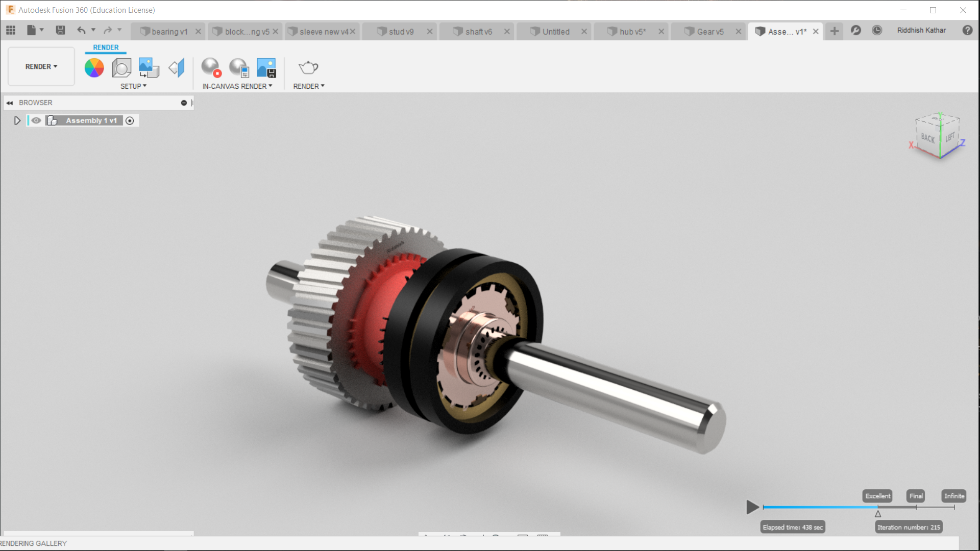Switch to the block...ng v5 tab
The image size is (980, 551).
(x=241, y=32)
